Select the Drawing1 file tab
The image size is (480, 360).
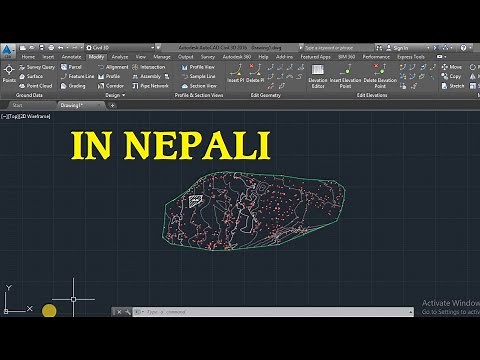pos(71,105)
